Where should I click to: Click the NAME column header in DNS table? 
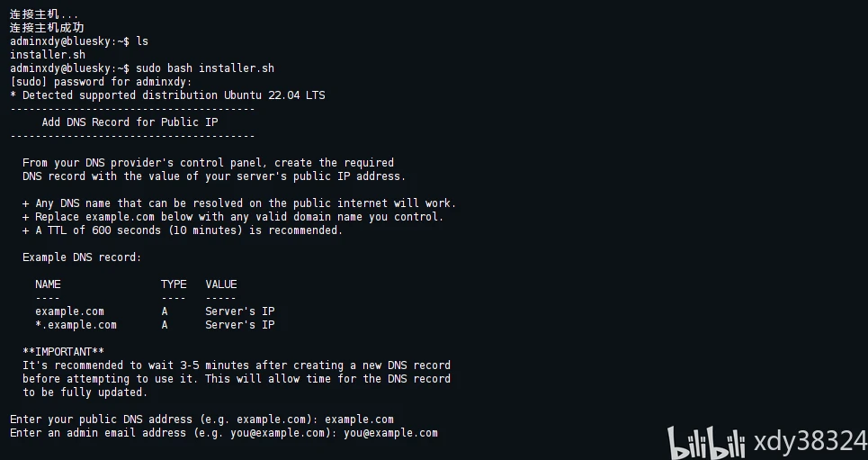click(x=49, y=284)
